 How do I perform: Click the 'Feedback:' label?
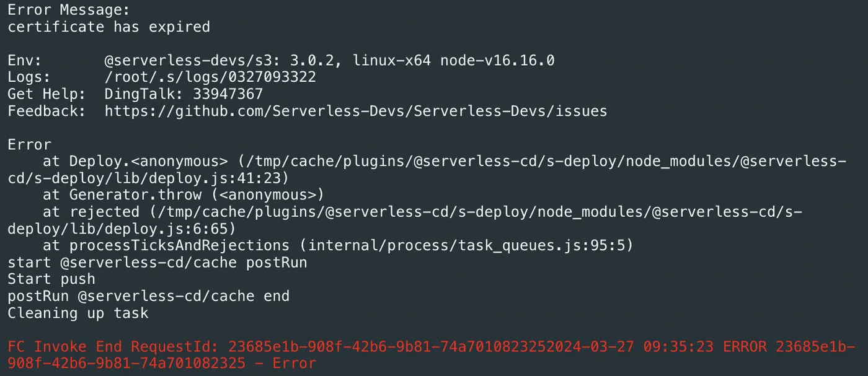click(x=46, y=111)
